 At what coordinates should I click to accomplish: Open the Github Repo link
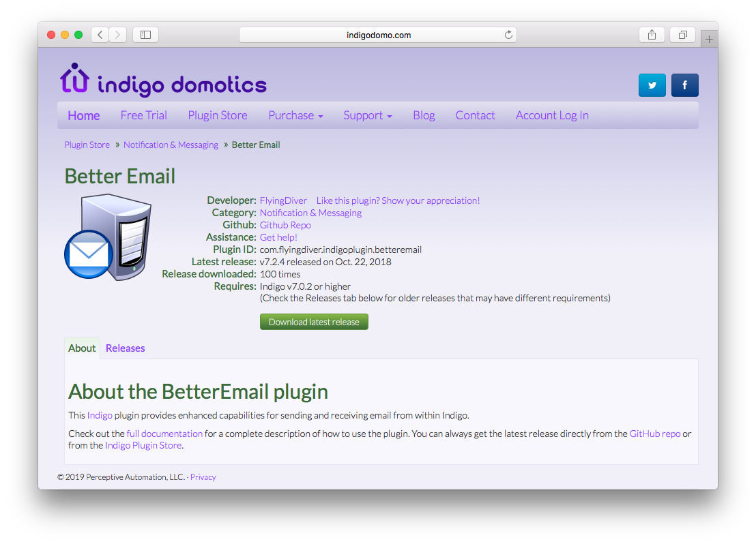(285, 225)
